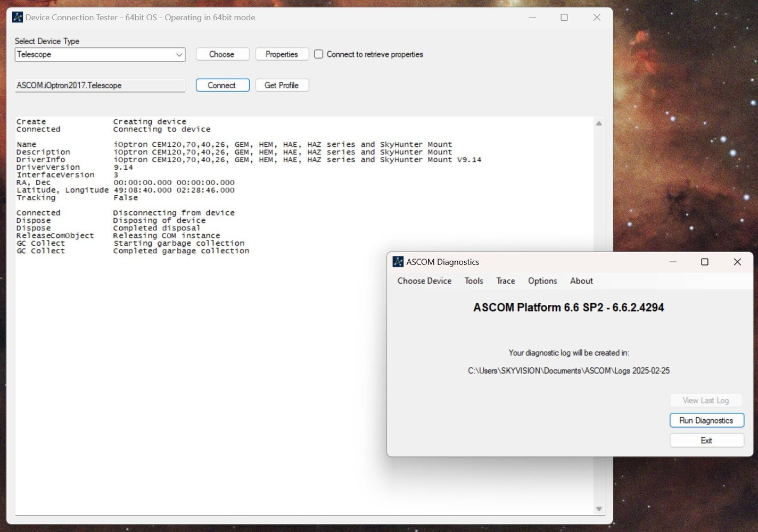Viewport: 758px width, 532px height.
Task: Click the View Last Log button
Action: pyautogui.click(x=706, y=401)
